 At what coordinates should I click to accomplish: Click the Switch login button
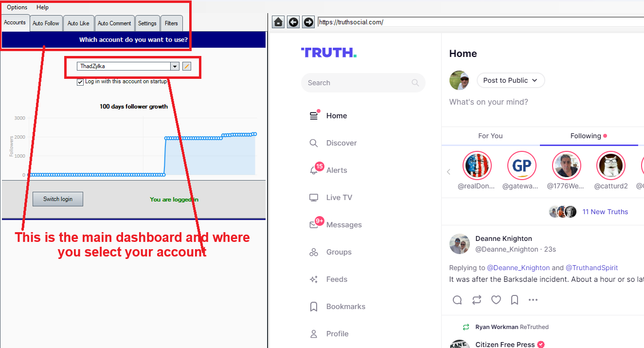coord(58,199)
